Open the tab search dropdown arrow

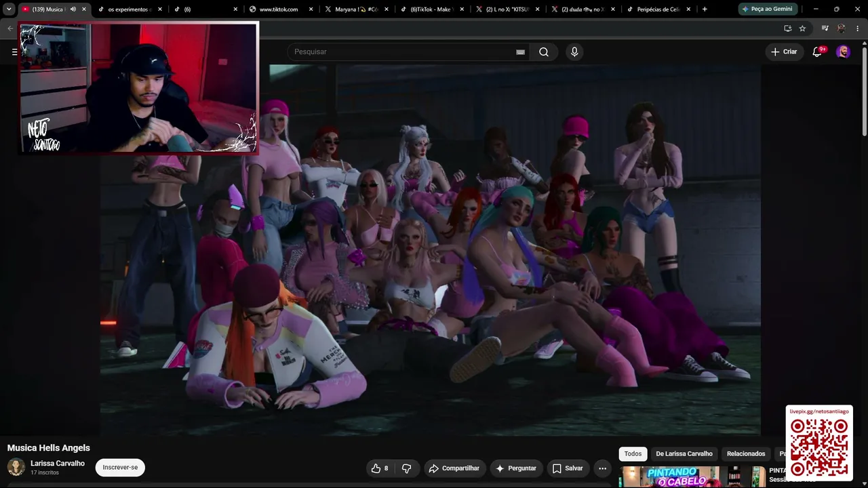[x=9, y=9]
